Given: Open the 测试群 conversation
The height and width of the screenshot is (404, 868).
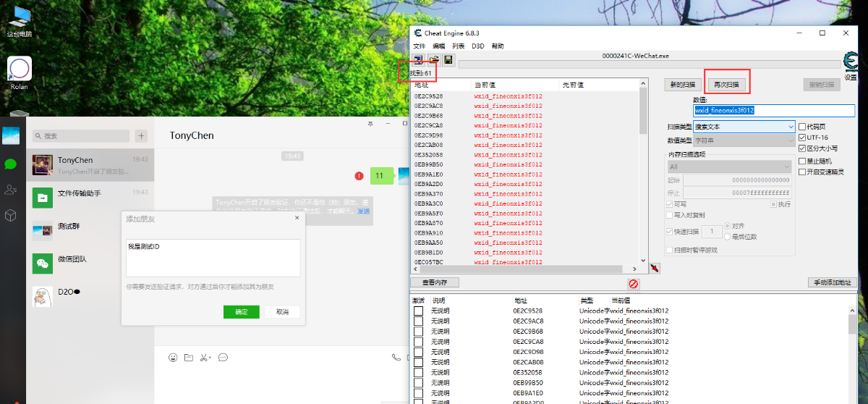Looking at the screenshot, I should [x=90, y=230].
